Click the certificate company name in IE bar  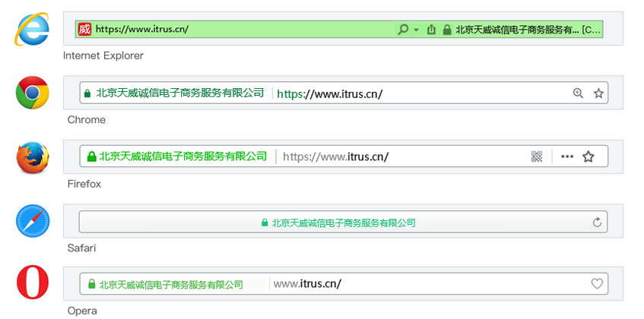tap(528, 30)
